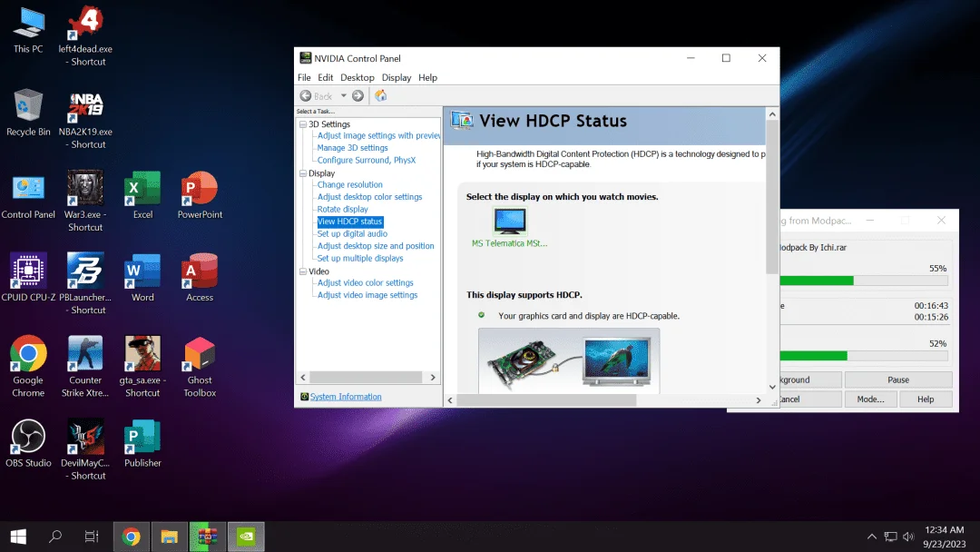Click the content pane's vertical scroll down arrow
The height and width of the screenshot is (552, 980).
point(772,387)
